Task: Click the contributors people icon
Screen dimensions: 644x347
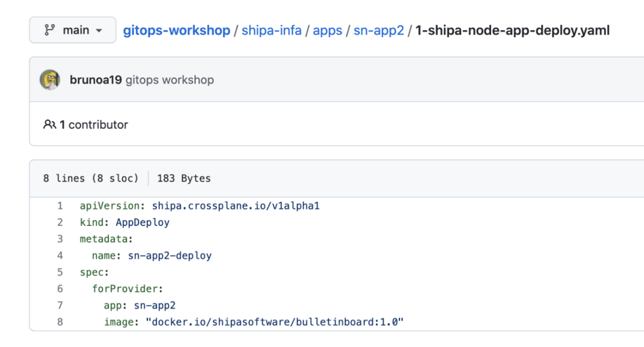Action: (x=49, y=125)
